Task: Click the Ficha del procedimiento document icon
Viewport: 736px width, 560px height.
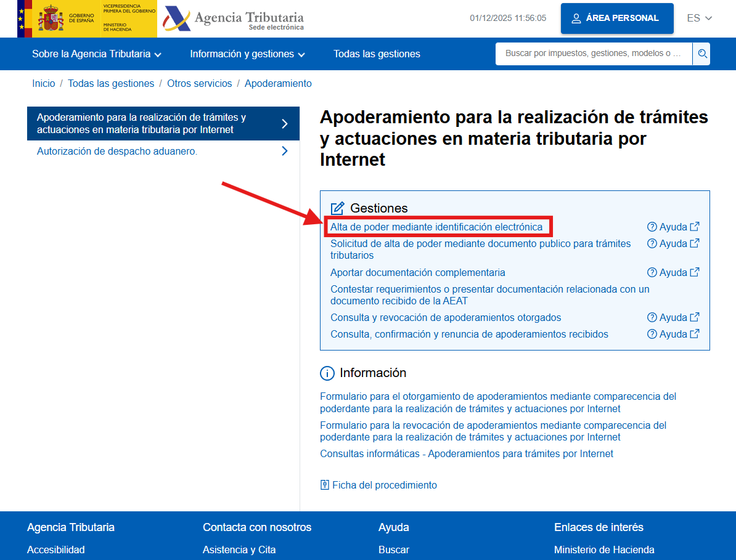Action: pos(325,485)
